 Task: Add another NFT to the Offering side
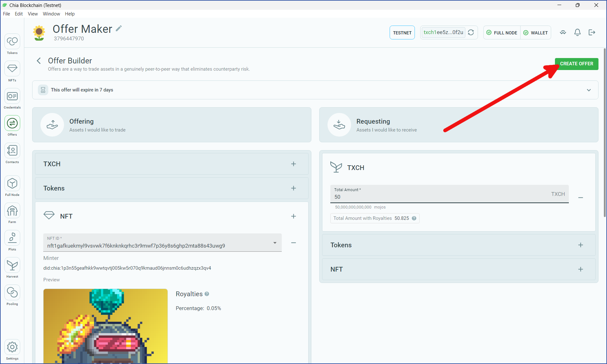293,216
